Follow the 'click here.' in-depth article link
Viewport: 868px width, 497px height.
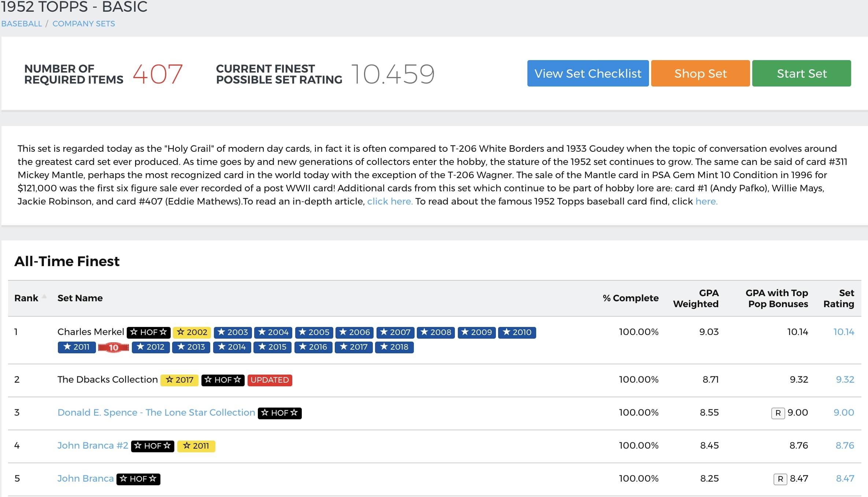390,201
